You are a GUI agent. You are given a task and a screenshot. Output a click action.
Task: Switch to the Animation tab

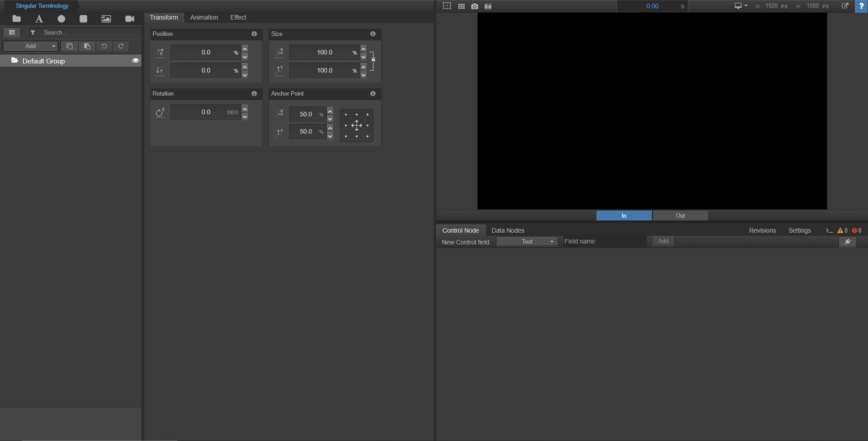point(204,17)
